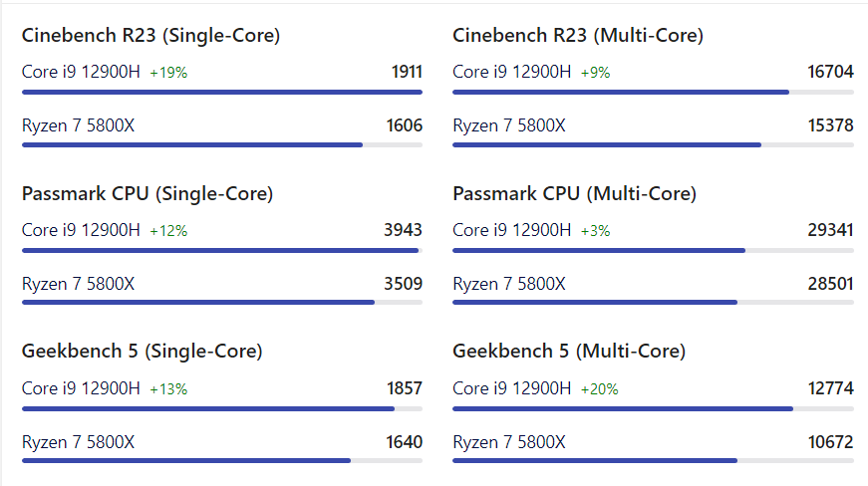Click the Ryzen 7 5800X score 10672
868x486 pixels.
coord(830,442)
